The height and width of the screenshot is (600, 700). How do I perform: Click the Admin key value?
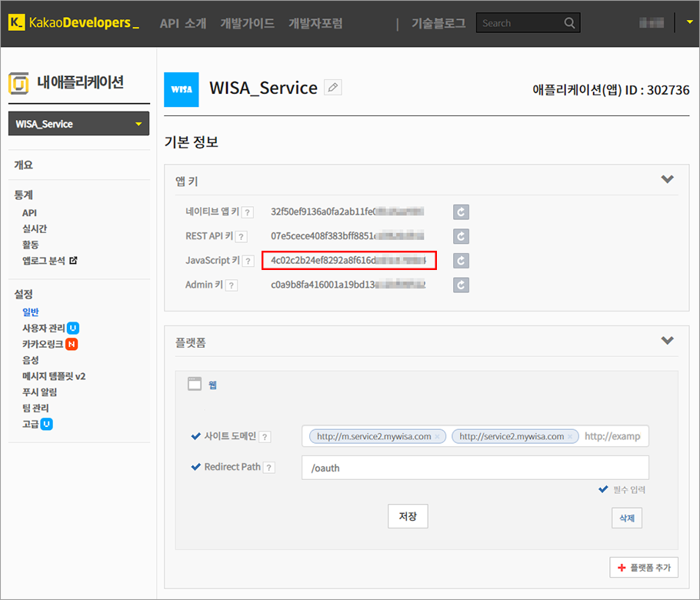pos(348,285)
